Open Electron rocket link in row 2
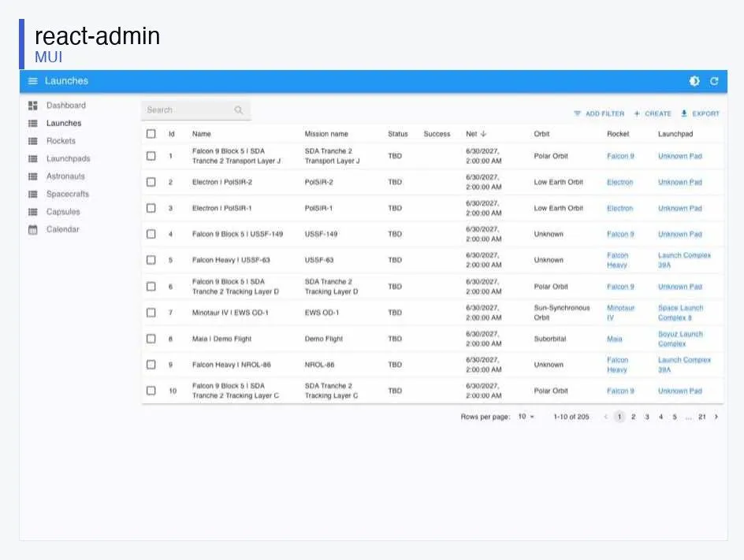Viewport: 744px width, 560px height. click(x=619, y=182)
